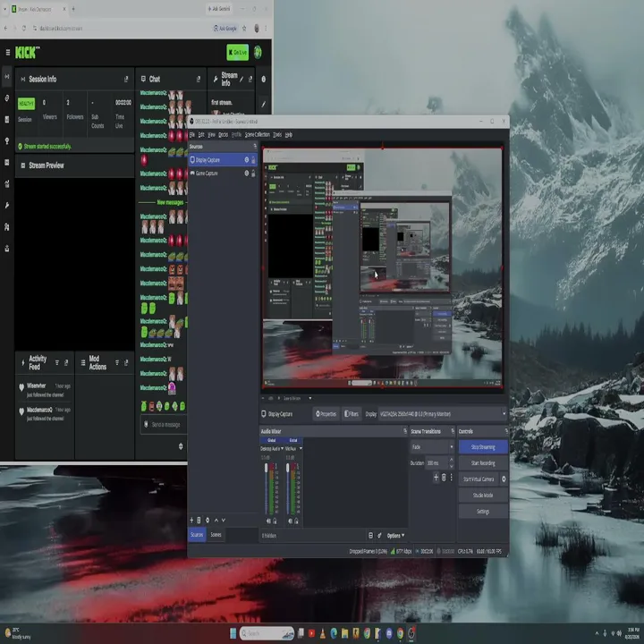Pop out the Kick Chat panel

(x=199, y=80)
